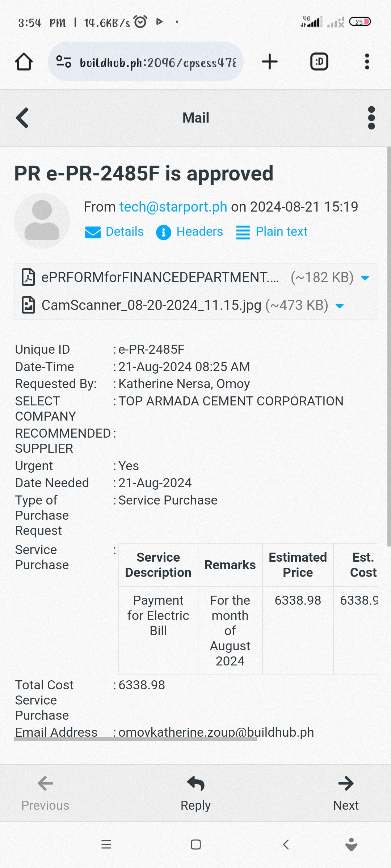Open the Mail more-options menu
The width and height of the screenshot is (391, 868).
tap(371, 118)
